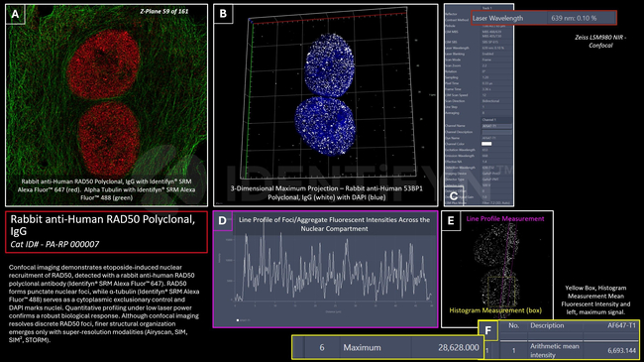
Task: Click the panel 'F' letter label
Action: pyautogui.click(x=488, y=330)
